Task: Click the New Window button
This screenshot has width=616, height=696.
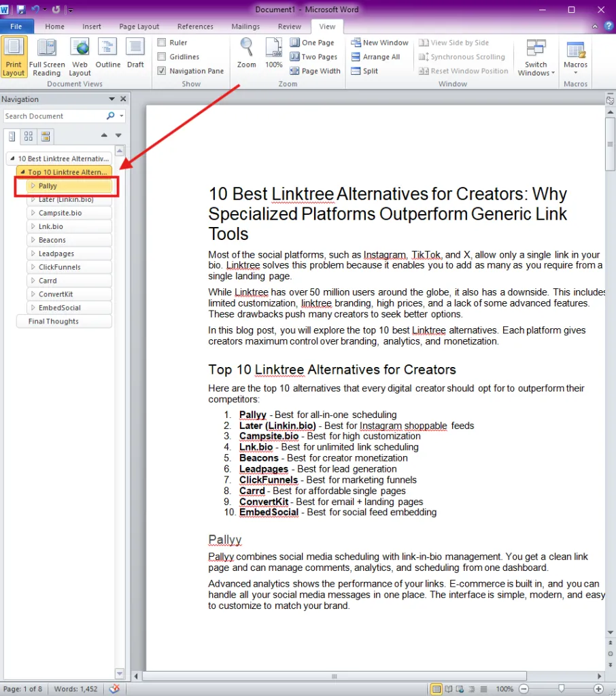Action: [379, 43]
